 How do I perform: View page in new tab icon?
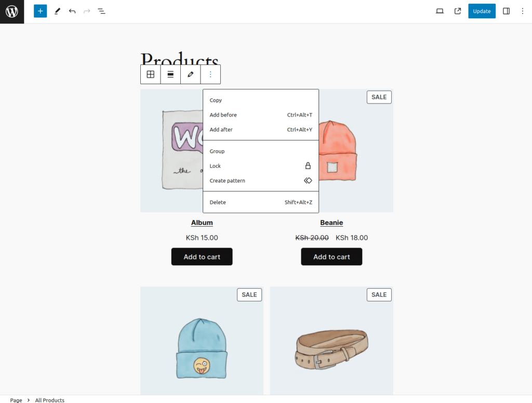coord(457,11)
